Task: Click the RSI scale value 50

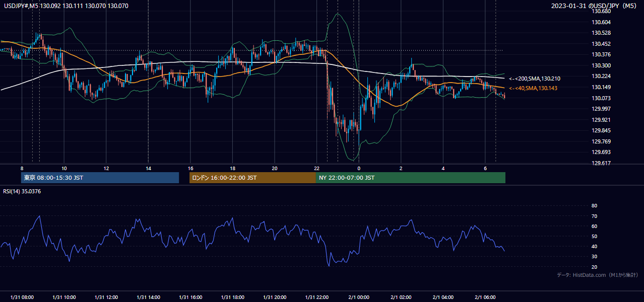Action: pyautogui.click(x=594, y=236)
